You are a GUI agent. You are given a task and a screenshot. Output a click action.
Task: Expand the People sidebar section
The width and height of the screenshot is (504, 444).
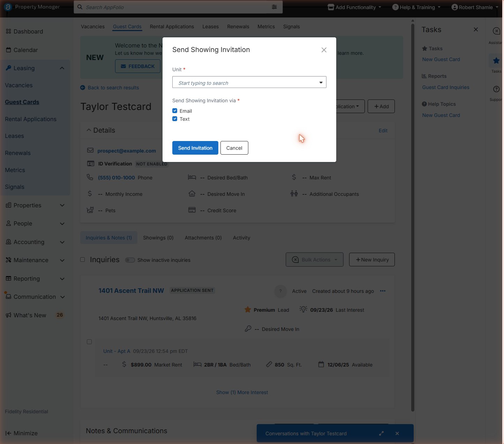pos(62,224)
